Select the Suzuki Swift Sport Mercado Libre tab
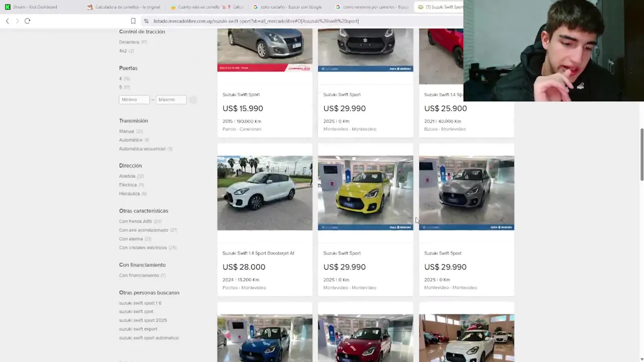644x362 pixels. pyautogui.click(x=439, y=7)
